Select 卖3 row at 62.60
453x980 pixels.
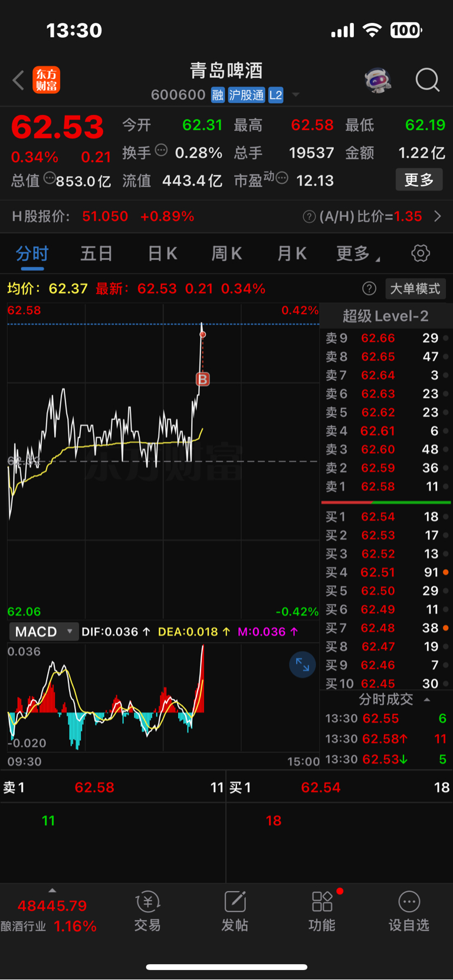pyautogui.click(x=387, y=450)
